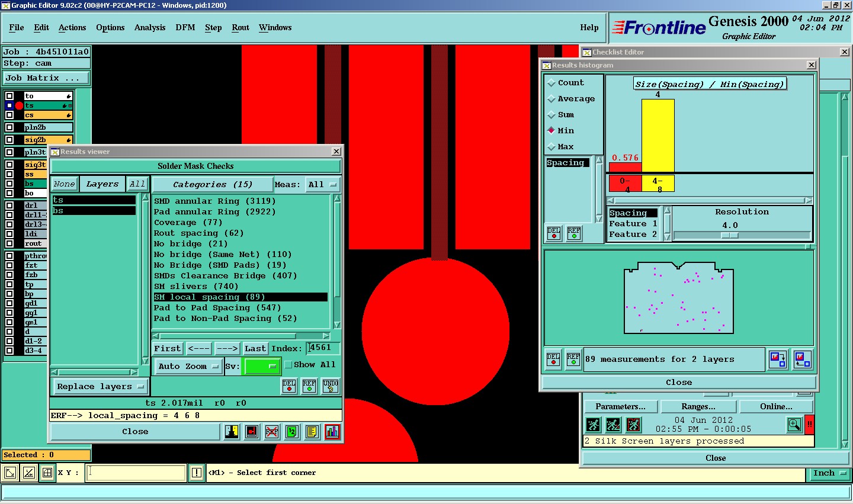Click first running-figure icon in Checklist Editor

[x=593, y=425]
